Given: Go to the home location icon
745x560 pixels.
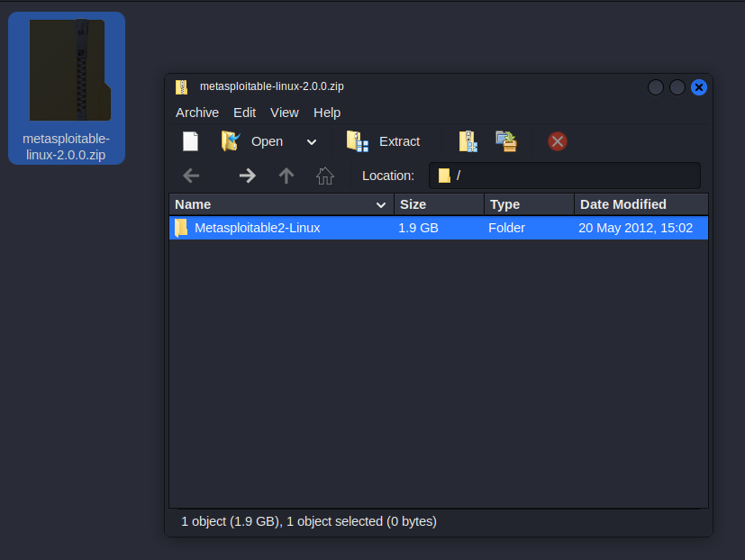Looking at the screenshot, I should click(325, 176).
